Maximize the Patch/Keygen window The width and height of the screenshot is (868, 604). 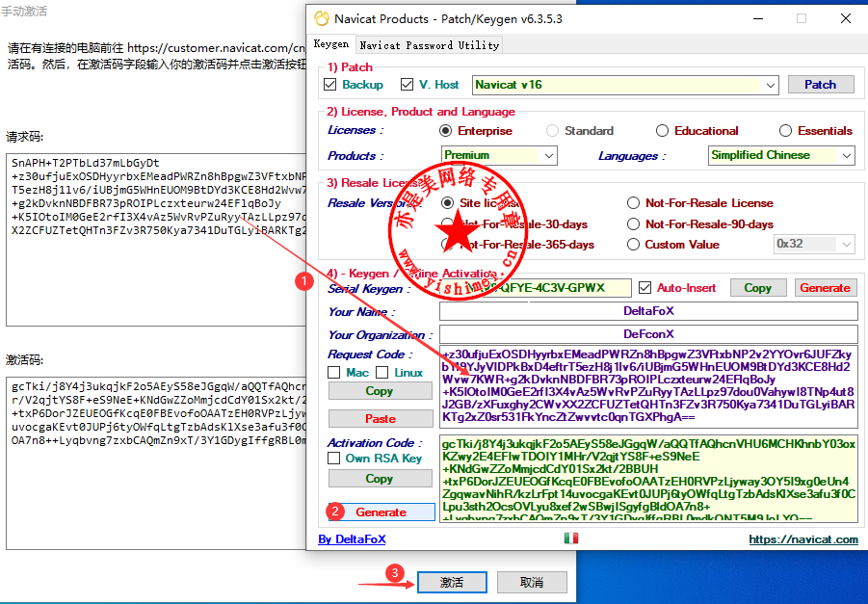point(801,19)
